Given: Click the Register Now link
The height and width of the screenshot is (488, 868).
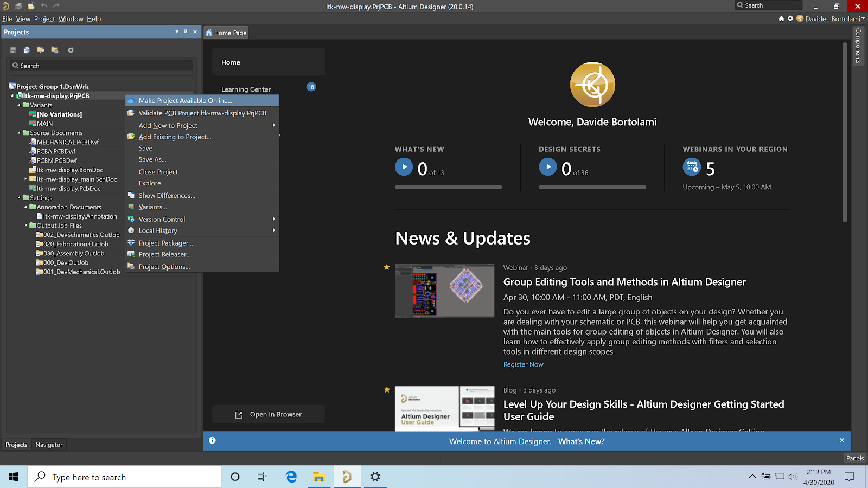Looking at the screenshot, I should (523, 364).
